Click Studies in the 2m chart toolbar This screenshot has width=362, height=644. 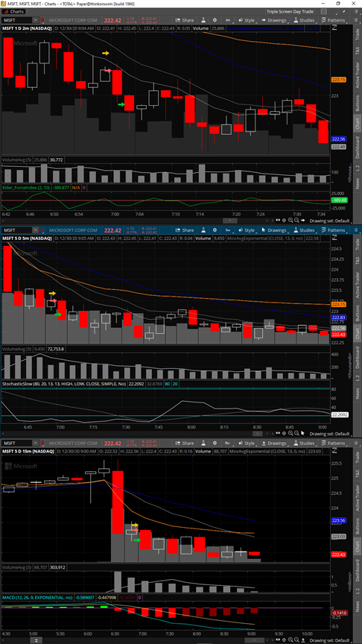(304, 19)
